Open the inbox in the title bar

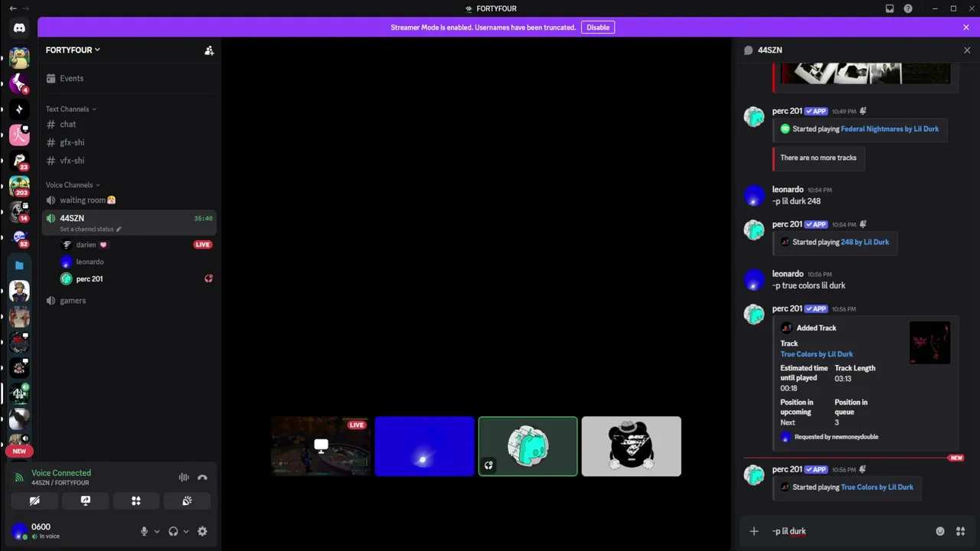click(x=890, y=8)
